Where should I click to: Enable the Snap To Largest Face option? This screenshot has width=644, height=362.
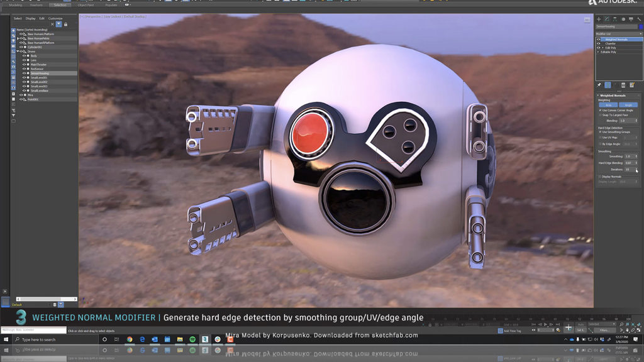click(x=600, y=114)
